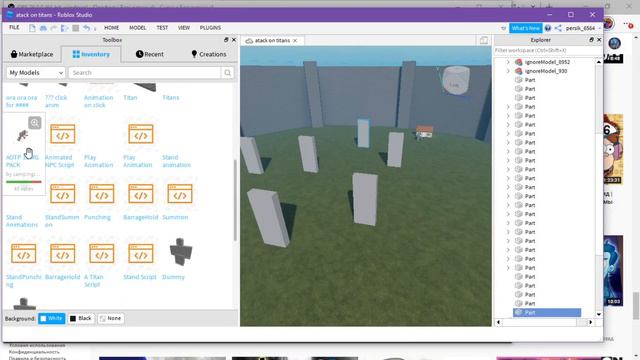Open the Inventory tab in Toolbox

91,54
